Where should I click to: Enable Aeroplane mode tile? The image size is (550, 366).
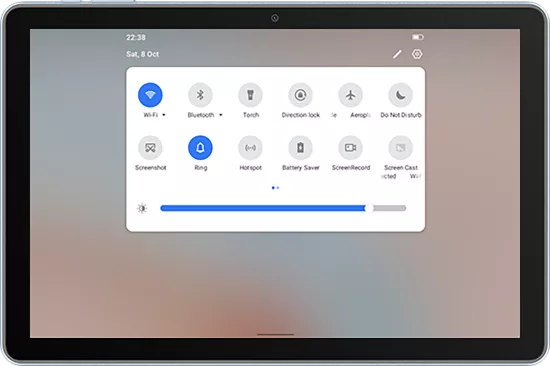[x=350, y=95]
